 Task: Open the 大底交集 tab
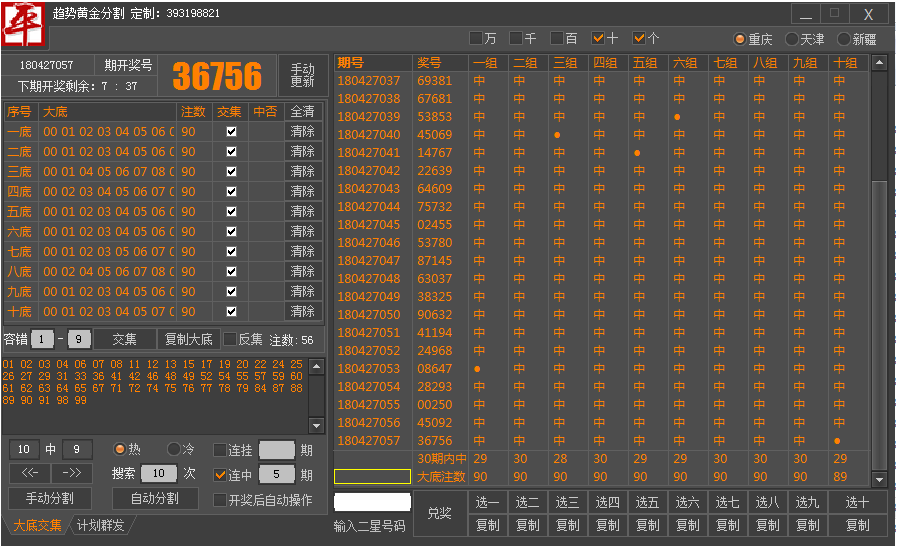(36, 525)
